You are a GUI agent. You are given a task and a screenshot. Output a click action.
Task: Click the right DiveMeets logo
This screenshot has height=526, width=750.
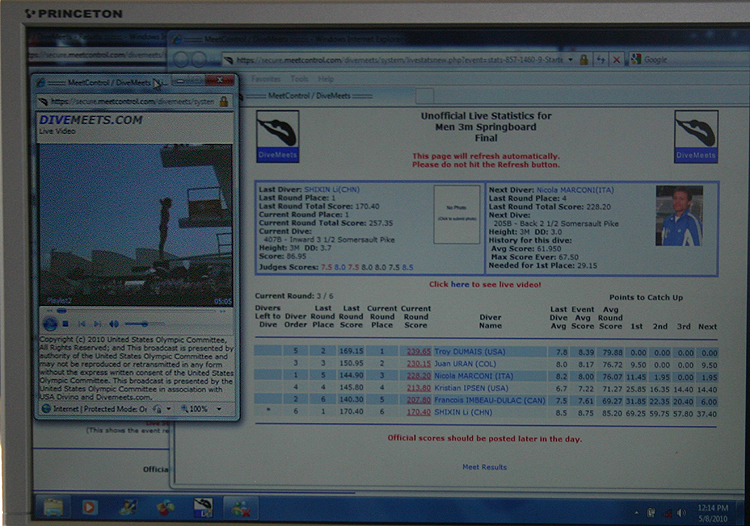pyautogui.click(x=696, y=137)
